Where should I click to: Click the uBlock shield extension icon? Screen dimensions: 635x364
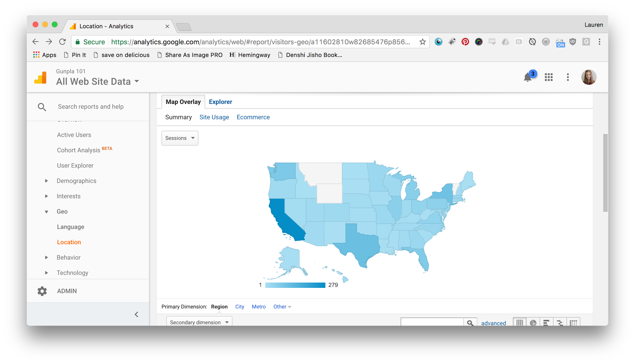click(x=573, y=42)
